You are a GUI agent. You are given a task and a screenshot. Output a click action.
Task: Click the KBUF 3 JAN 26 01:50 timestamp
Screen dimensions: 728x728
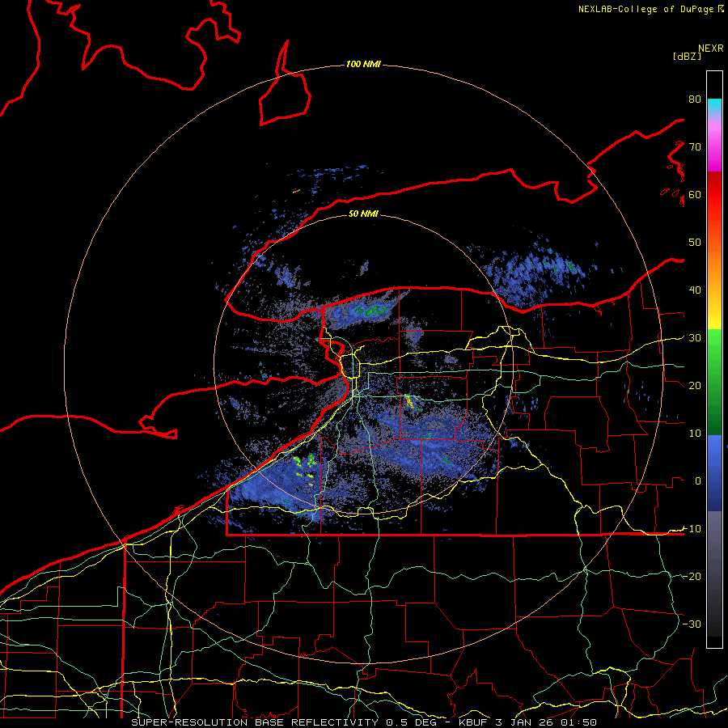(x=527, y=722)
